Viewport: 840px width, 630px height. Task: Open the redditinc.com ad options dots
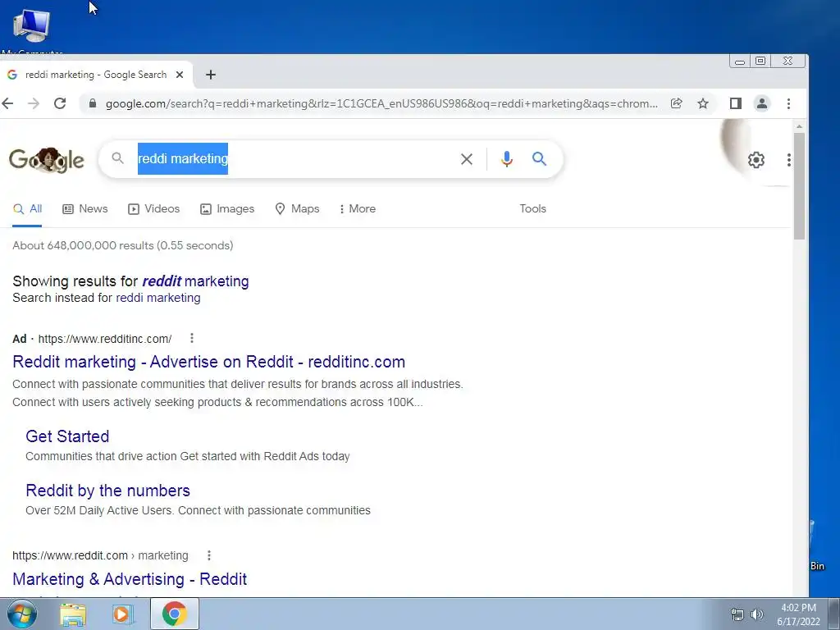[192, 338]
